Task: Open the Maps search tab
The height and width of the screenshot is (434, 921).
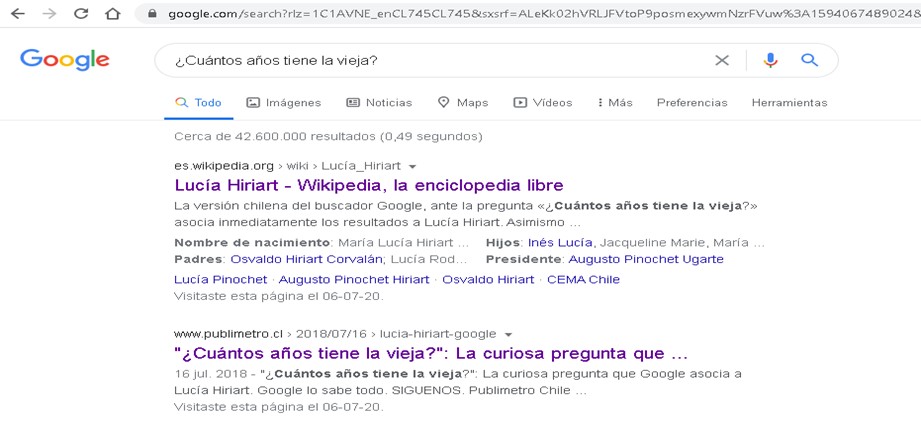Action: tap(463, 102)
